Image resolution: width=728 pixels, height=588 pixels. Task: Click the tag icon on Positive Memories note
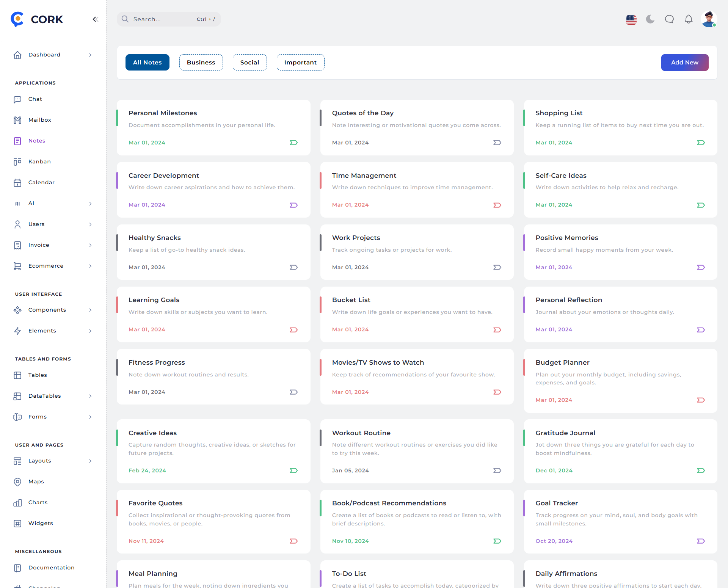click(x=701, y=267)
